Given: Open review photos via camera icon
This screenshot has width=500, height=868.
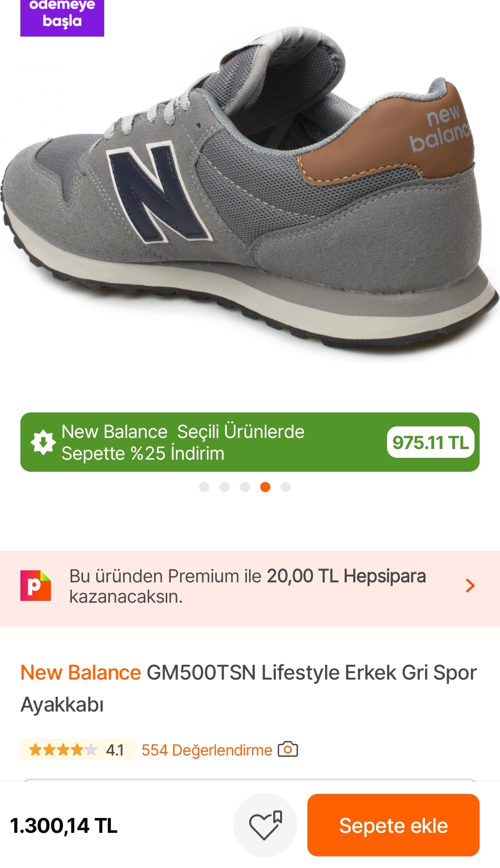Looking at the screenshot, I should (x=287, y=749).
